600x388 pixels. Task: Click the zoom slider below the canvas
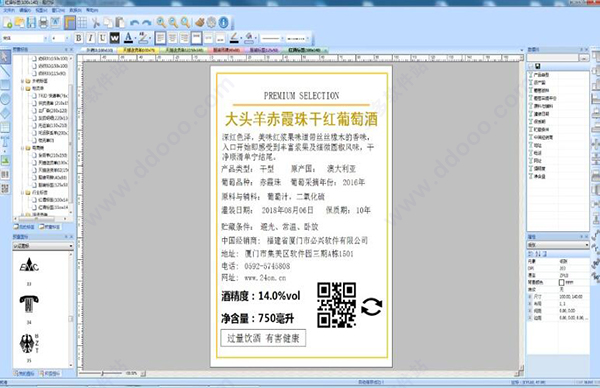[x=103, y=373]
